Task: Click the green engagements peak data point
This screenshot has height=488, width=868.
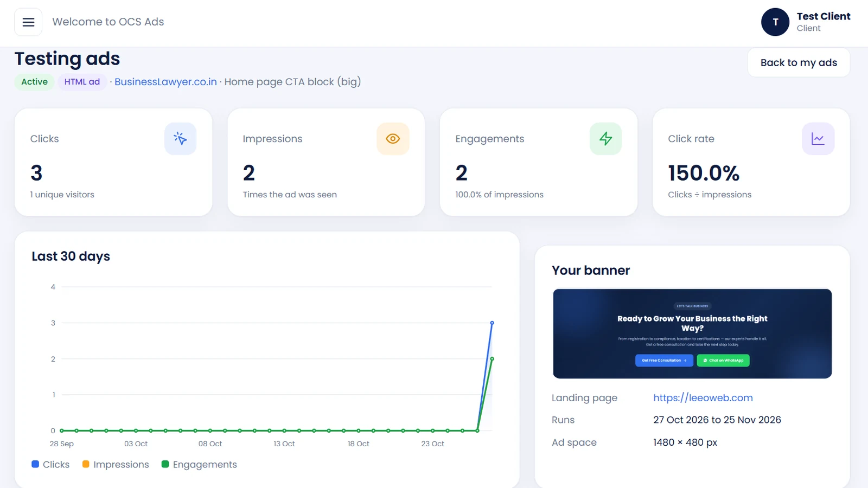Action: tap(492, 359)
